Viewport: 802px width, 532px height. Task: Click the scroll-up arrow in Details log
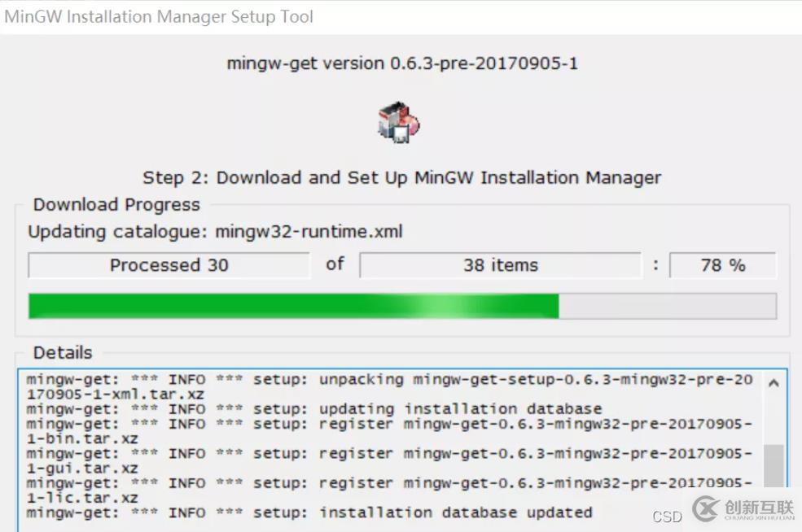point(774,383)
